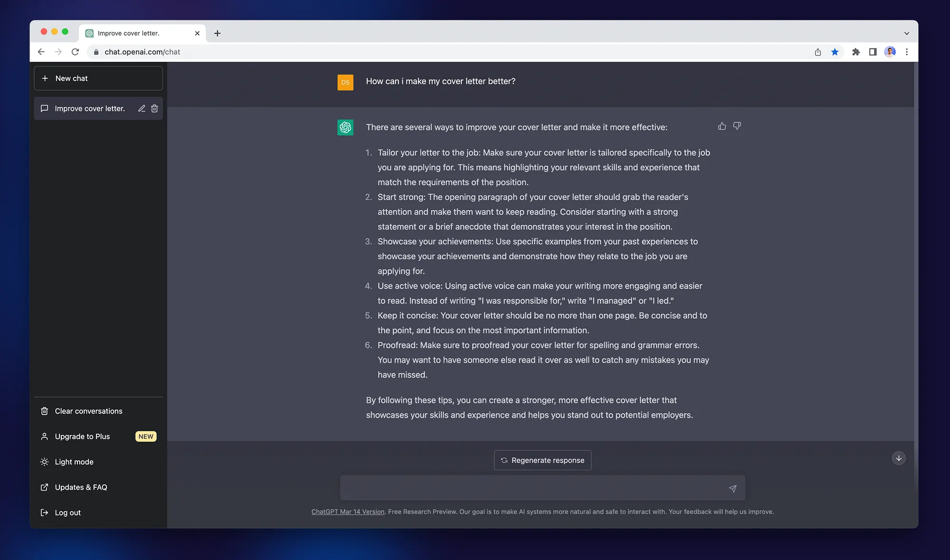Viewport: 950px width, 560px height.
Task: Click the closing 'By following these tips' paragraph
Action: 529,408
